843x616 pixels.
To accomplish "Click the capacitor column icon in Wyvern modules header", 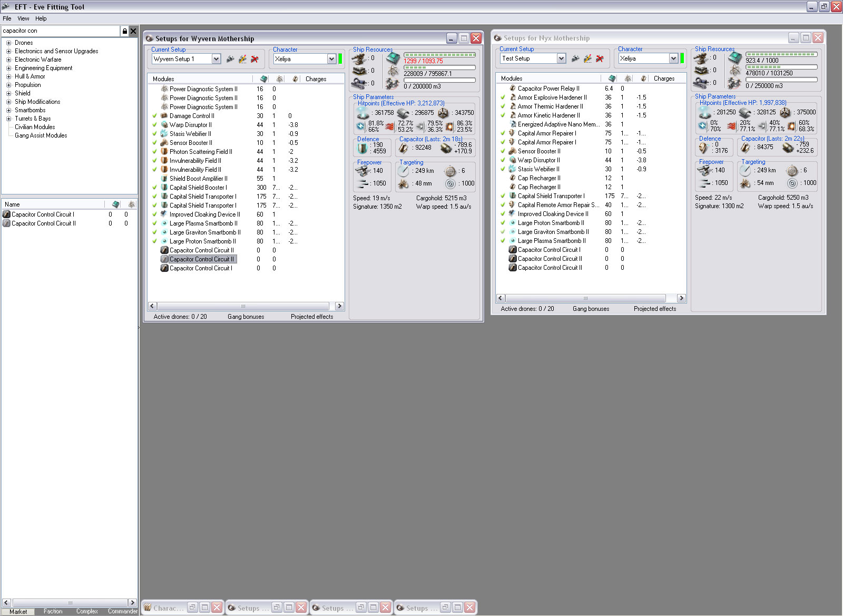I will [295, 79].
